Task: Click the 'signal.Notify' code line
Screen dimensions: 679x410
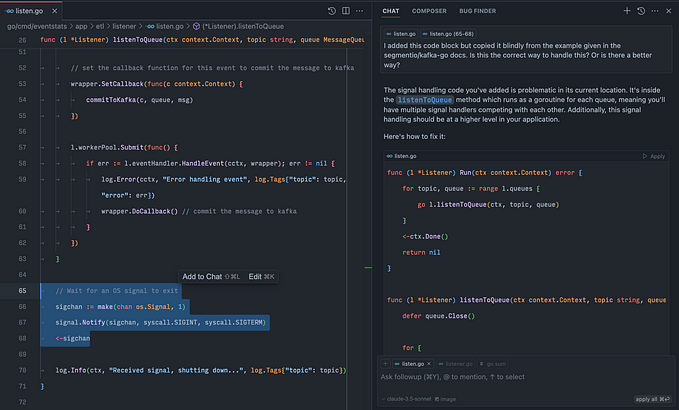Action: [160, 323]
